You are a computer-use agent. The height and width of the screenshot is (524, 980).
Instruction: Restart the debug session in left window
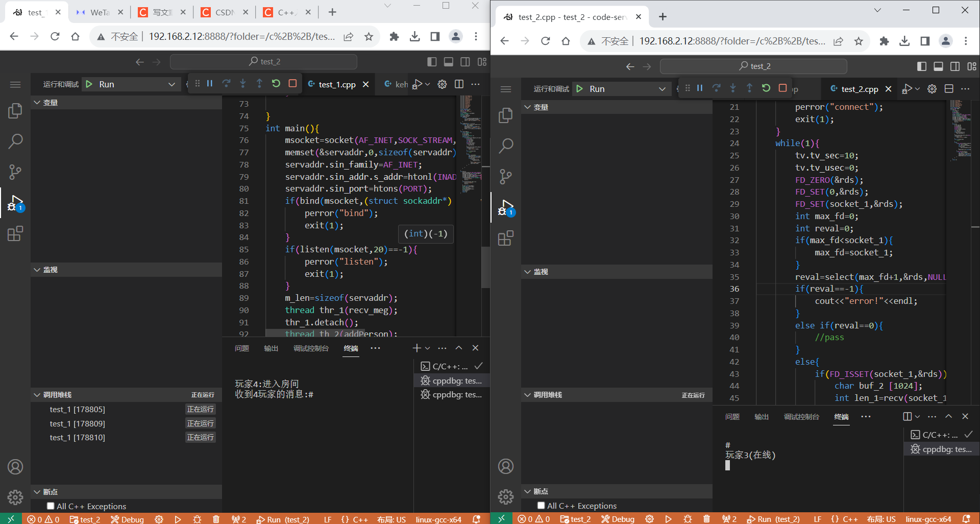[276, 84]
